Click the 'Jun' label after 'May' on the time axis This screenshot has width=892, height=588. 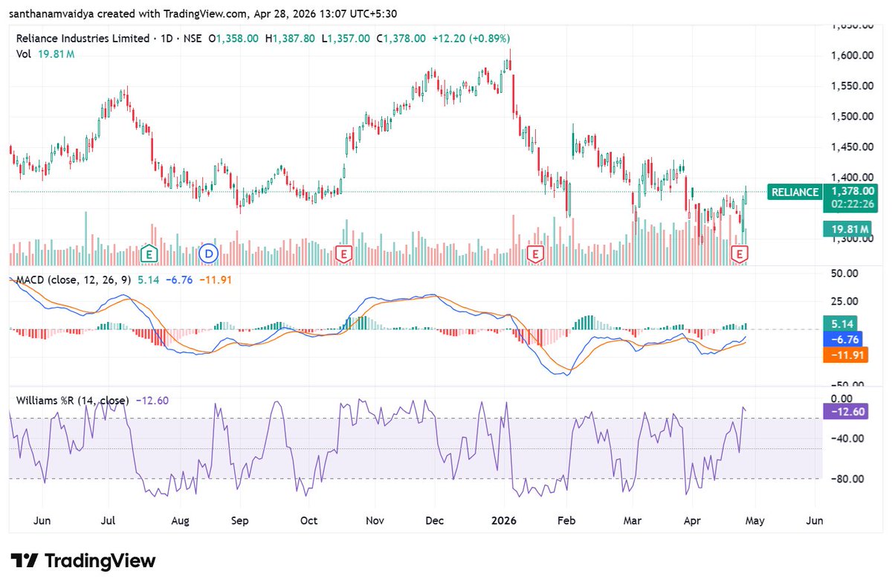pos(815,520)
